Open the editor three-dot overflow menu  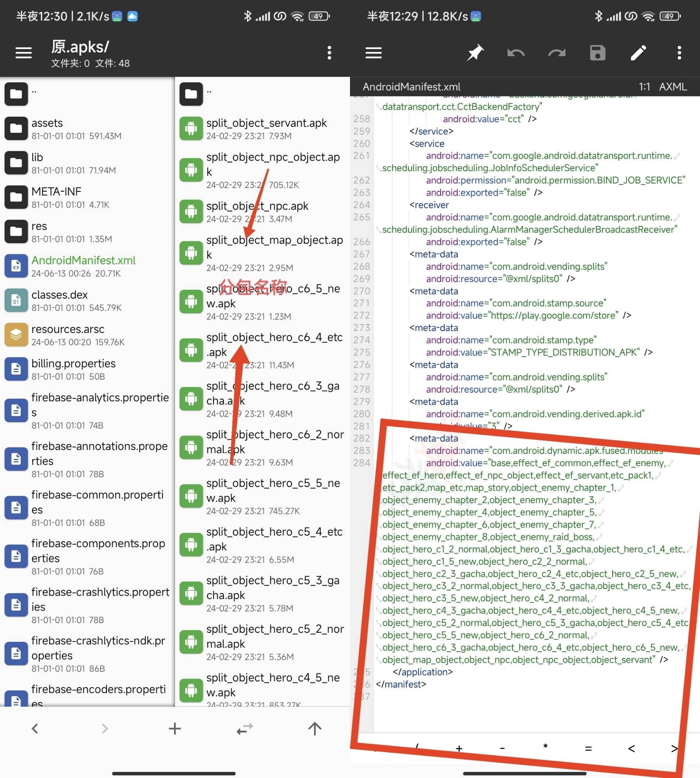[679, 53]
